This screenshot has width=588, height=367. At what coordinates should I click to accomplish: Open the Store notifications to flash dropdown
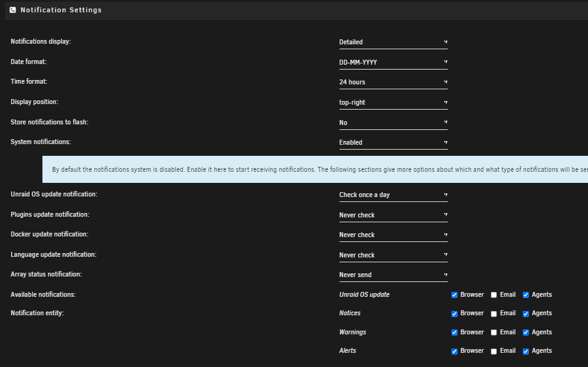[393, 123]
